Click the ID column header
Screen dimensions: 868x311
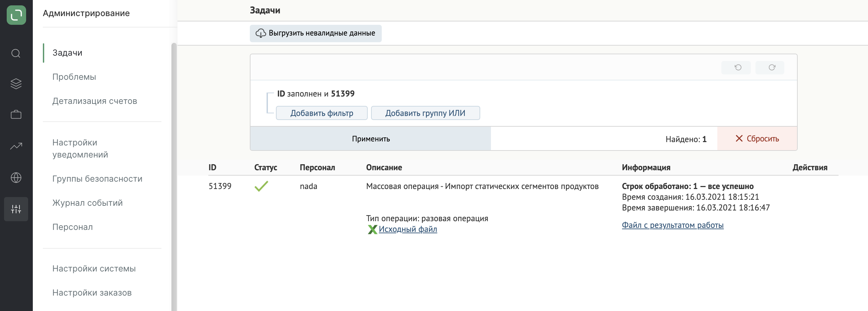coord(212,167)
